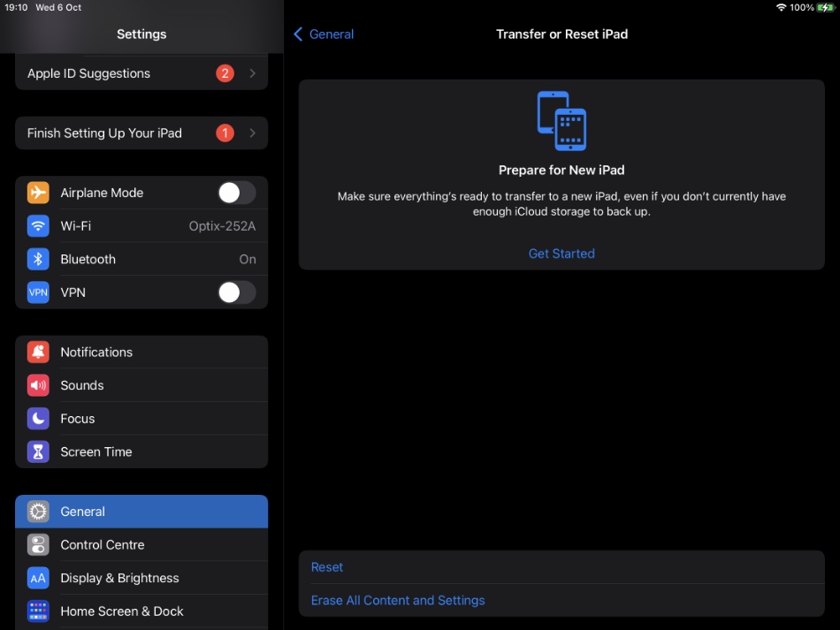
Task: Open Bluetooth settings row
Action: [141, 259]
